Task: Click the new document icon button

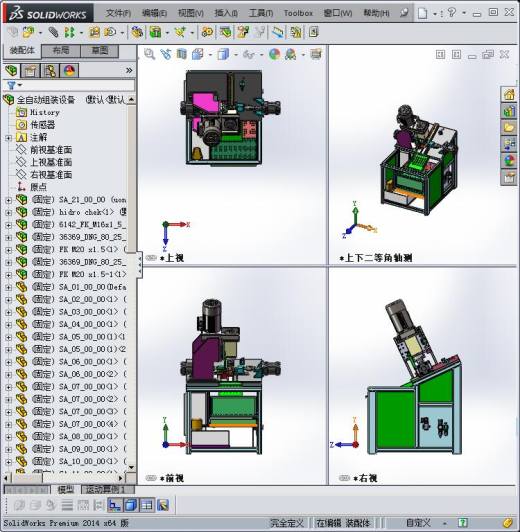Action: (x=422, y=13)
